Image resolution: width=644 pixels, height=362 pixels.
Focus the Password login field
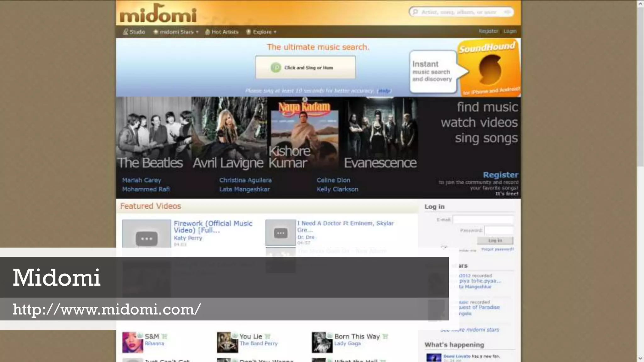(x=499, y=230)
